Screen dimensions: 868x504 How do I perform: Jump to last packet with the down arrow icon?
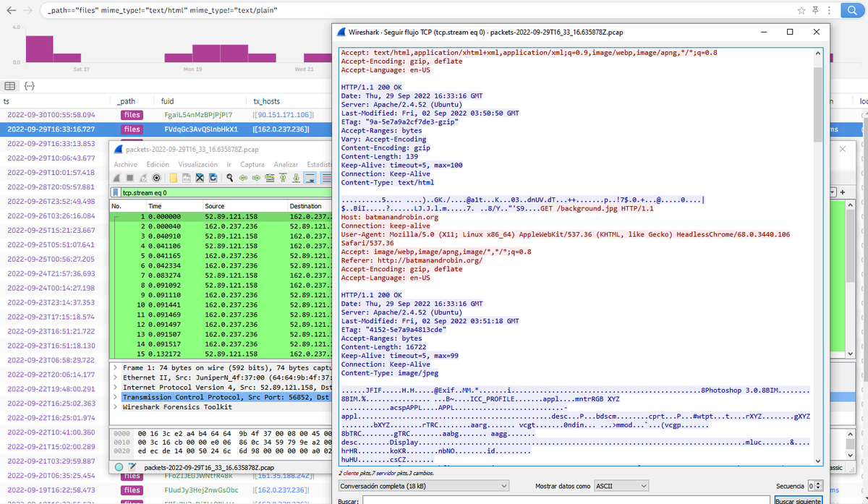point(296,177)
